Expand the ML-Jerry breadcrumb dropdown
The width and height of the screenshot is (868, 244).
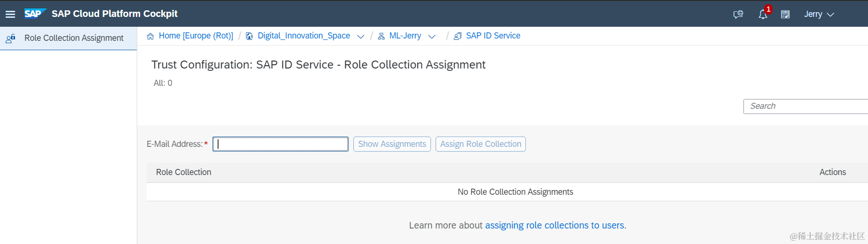point(432,37)
